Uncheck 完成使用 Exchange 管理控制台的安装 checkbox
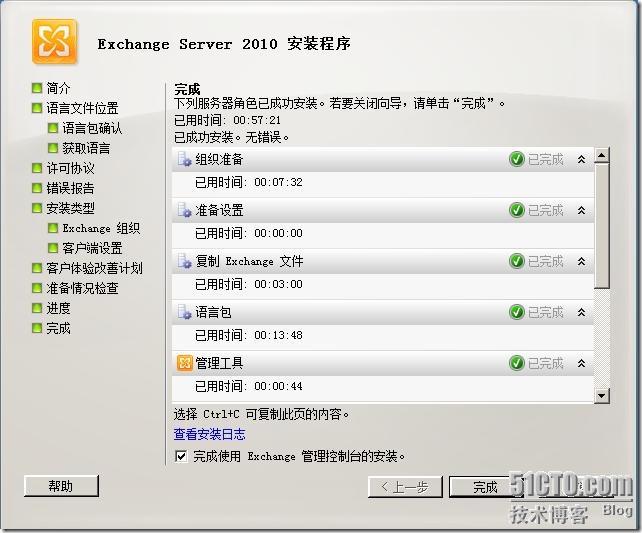 click(x=181, y=456)
